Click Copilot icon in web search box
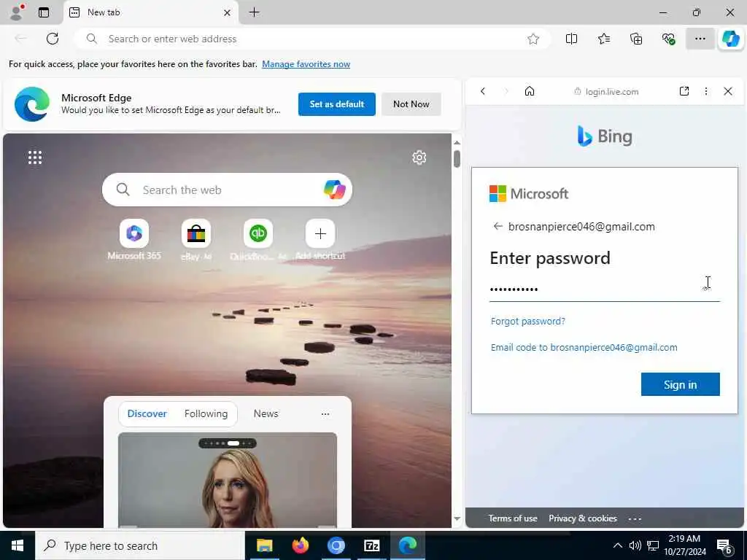 pos(334,190)
